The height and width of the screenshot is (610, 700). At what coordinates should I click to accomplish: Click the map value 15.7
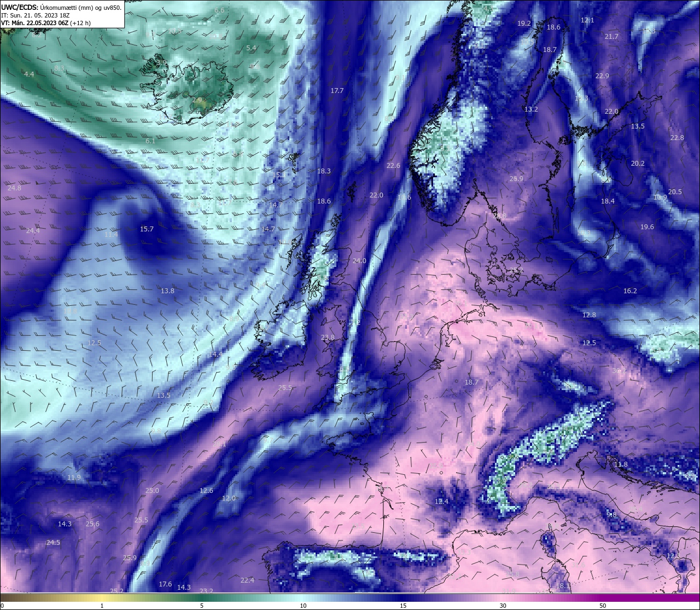147,229
